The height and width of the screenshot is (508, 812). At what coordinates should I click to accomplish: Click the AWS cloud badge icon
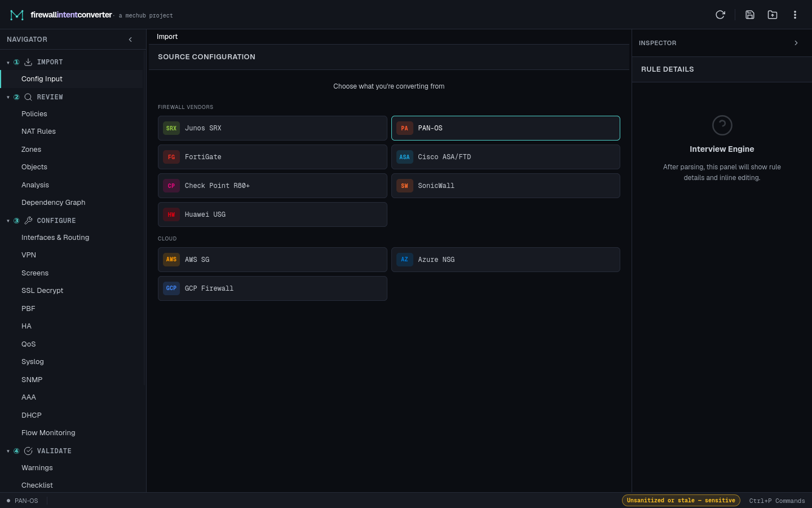pyautogui.click(x=171, y=260)
